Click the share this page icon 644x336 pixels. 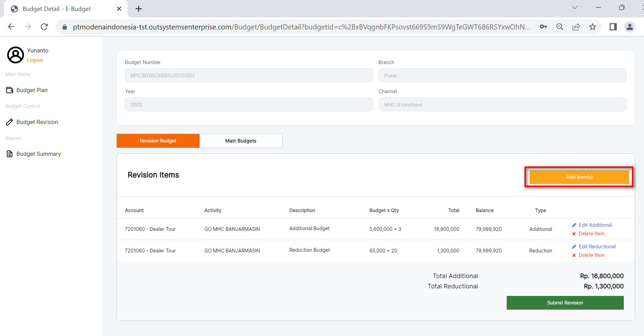[x=576, y=27]
